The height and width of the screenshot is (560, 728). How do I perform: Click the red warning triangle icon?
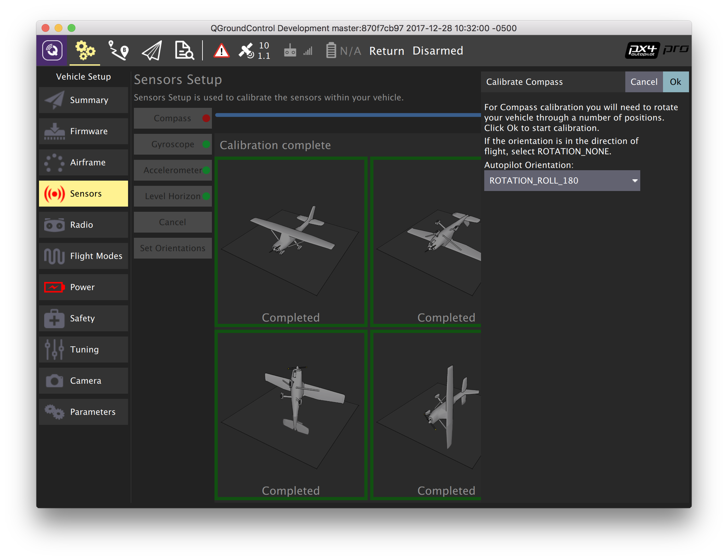221,51
